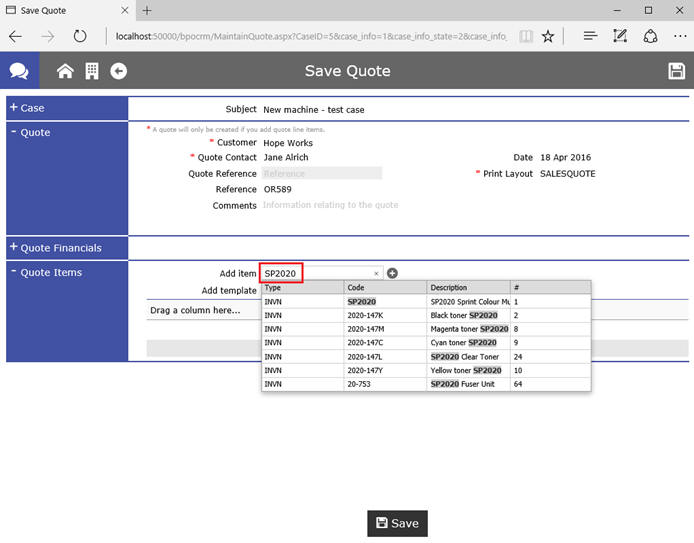Click the back arrow icon in header
The image size is (694, 543).
pos(118,71)
